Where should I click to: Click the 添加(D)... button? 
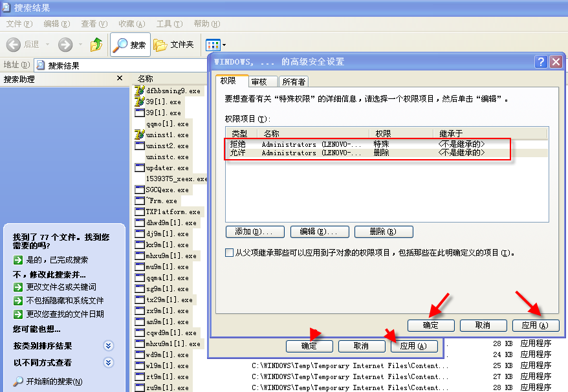coord(255,232)
